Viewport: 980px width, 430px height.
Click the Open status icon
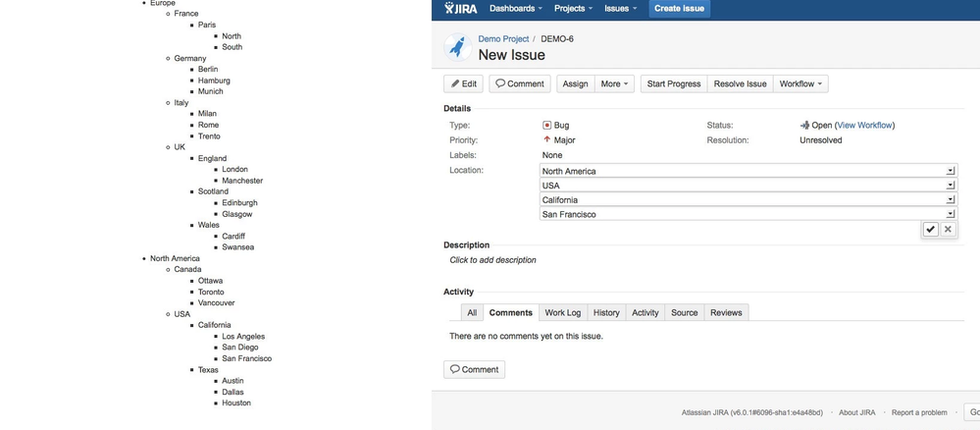(x=804, y=126)
